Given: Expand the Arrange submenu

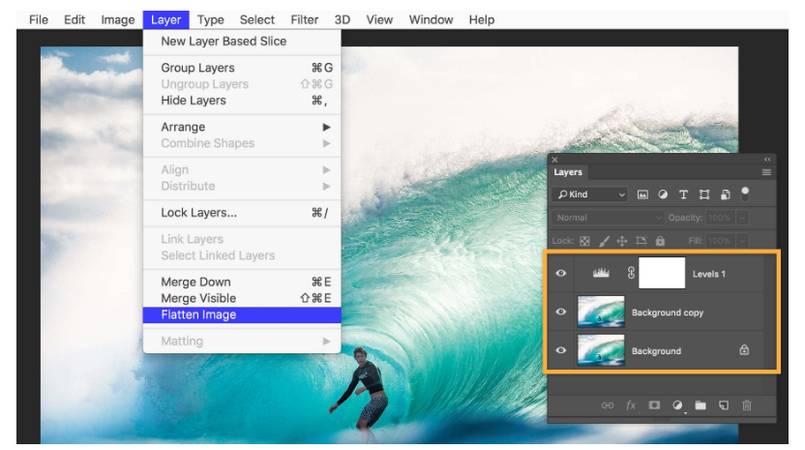Looking at the screenshot, I should (x=327, y=127).
